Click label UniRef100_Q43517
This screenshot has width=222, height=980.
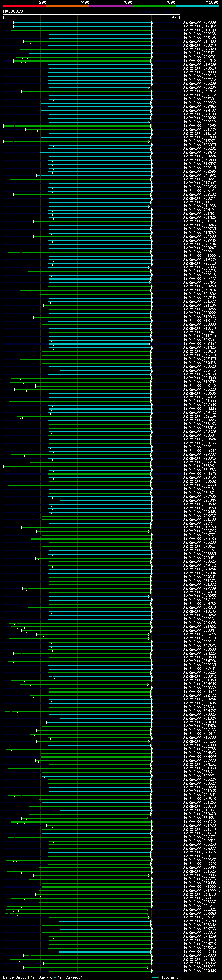[x=199, y=546]
